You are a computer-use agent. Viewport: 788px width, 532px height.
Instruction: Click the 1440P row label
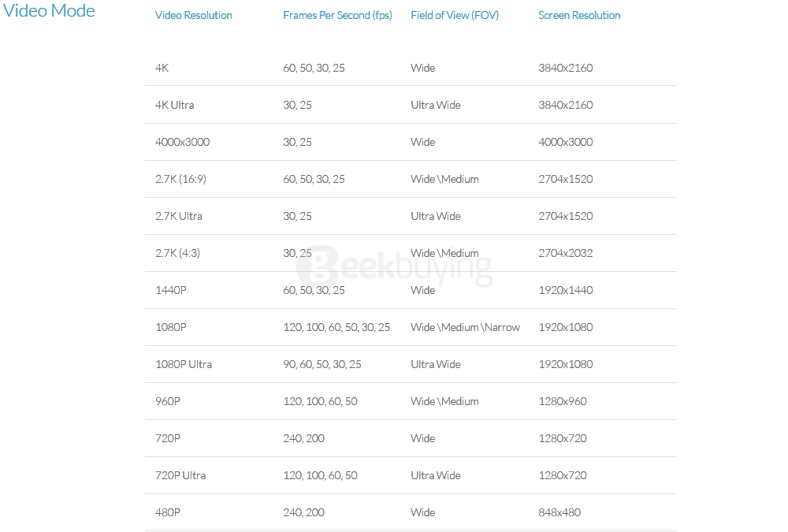[171, 290]
